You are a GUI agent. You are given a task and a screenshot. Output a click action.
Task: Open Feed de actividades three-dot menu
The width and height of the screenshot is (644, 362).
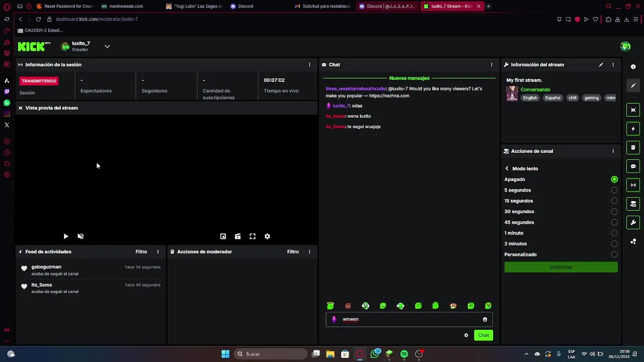[158, 252]
